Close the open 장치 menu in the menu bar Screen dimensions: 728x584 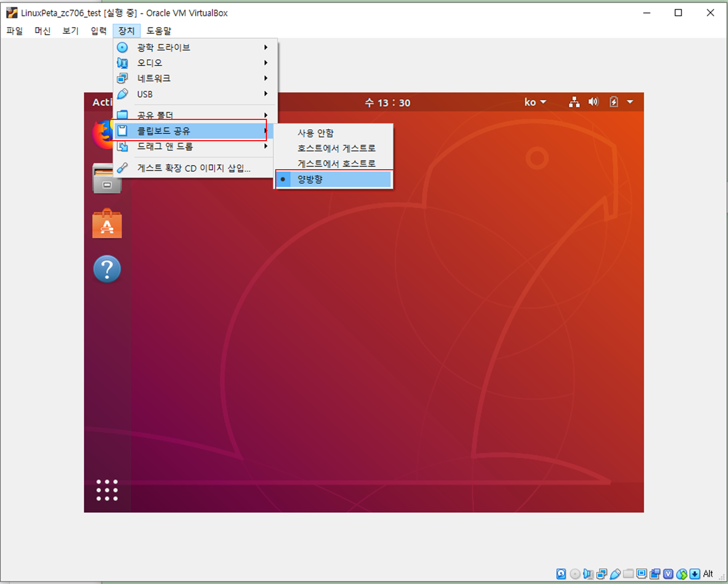click(x=126, y=31)
